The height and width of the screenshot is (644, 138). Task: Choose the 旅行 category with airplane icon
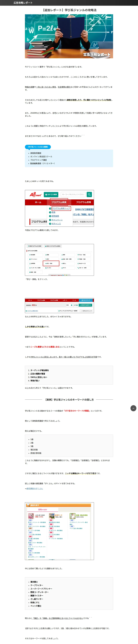[51, 259]
